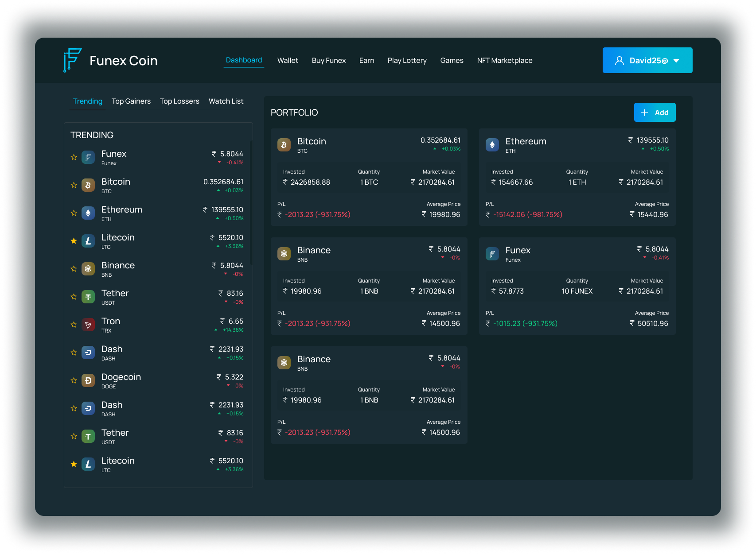This screenshot has height=554, width=756.
Task: Click the Ethereum icon in portfolio card
Action: click(x=492, y=145)
